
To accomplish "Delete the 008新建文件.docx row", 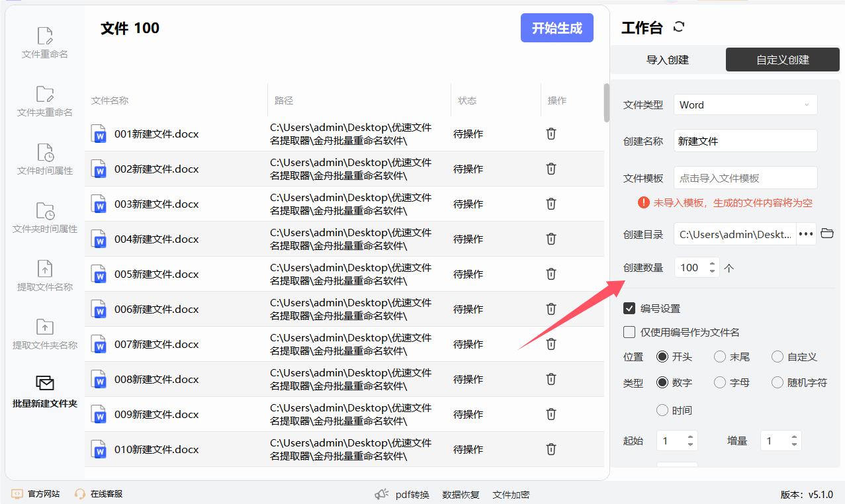I will coord(551,379).
